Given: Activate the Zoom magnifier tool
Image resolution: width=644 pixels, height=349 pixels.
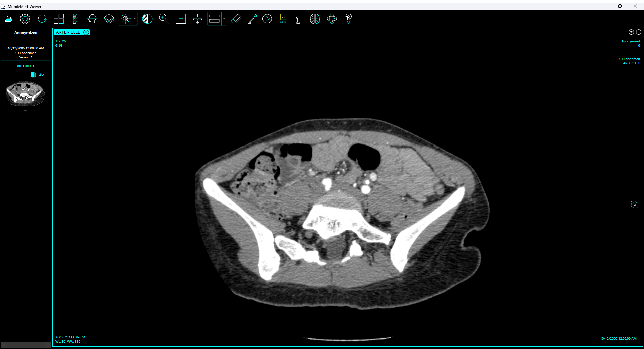Looking at the screenshot, I should pos(164,19).
